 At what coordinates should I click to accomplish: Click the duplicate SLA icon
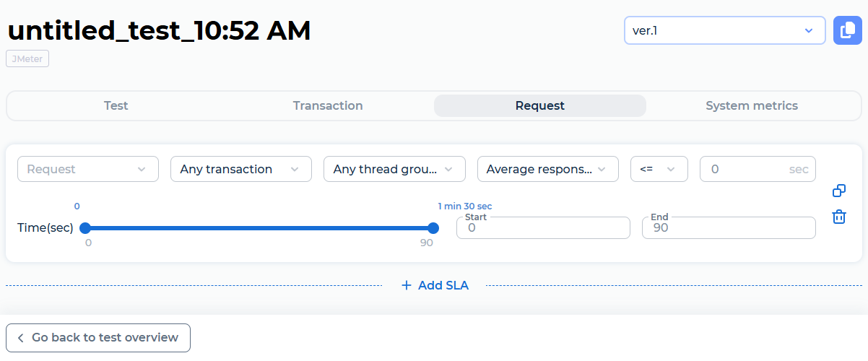839,191
